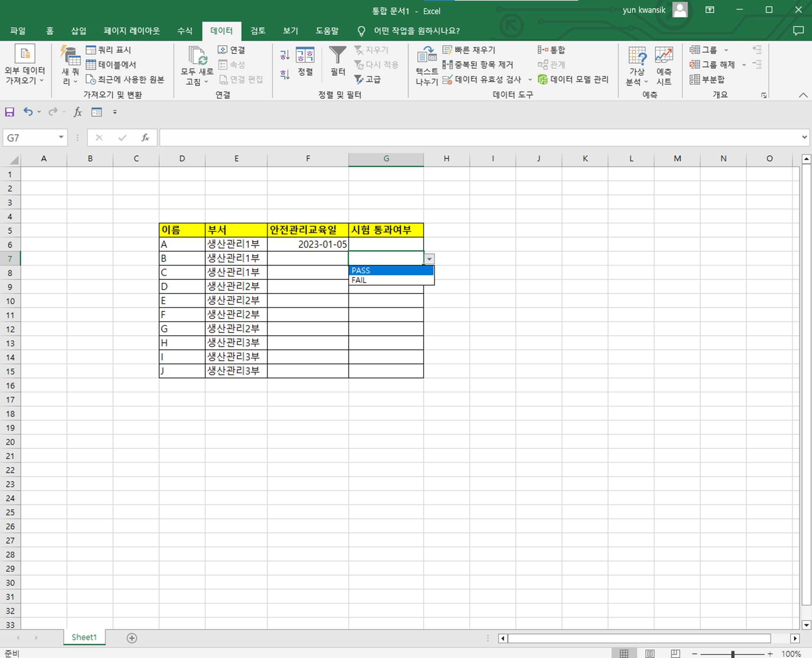
Task: Click the add new sheet plus button
Action: (x=132, y=638)
